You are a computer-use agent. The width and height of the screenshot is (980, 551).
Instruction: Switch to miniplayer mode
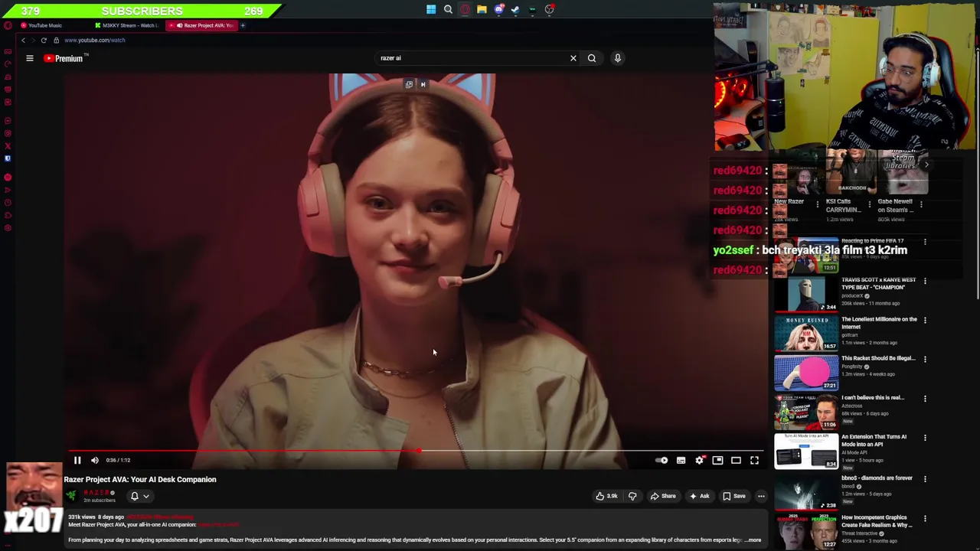(717, 460)
